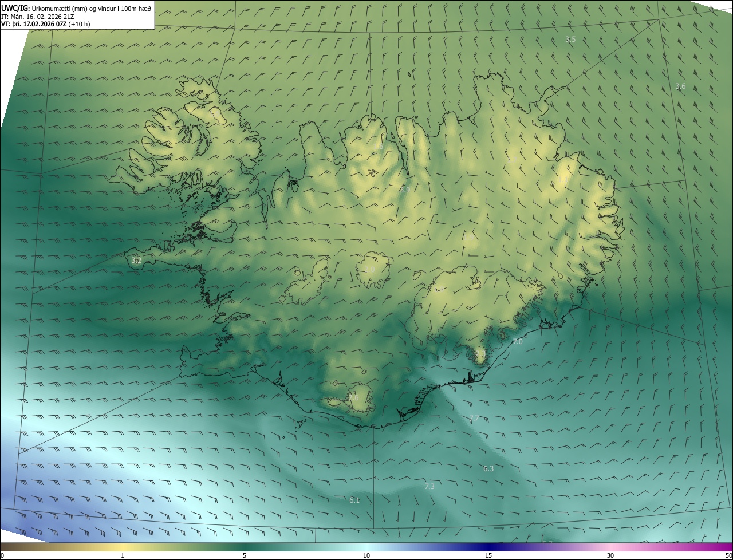Click the '2.3' value near the southeast coast
The image size is (733, 560).
479,354
